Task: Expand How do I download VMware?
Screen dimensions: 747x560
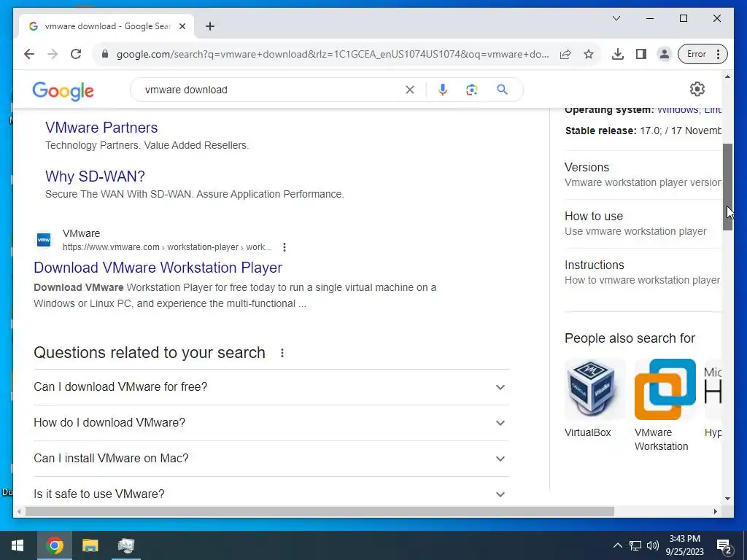Action: click(271, 423)
